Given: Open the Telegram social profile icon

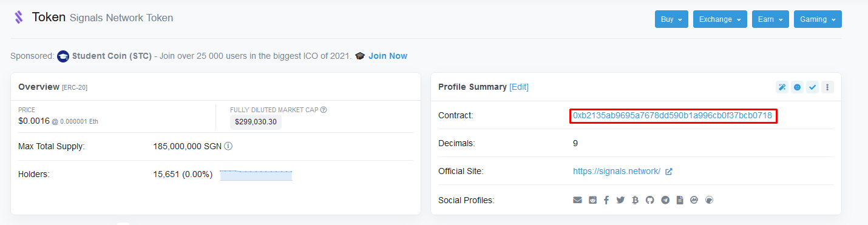Looking at the screenshot, I should pyautogui.click(x=665, y=200).
